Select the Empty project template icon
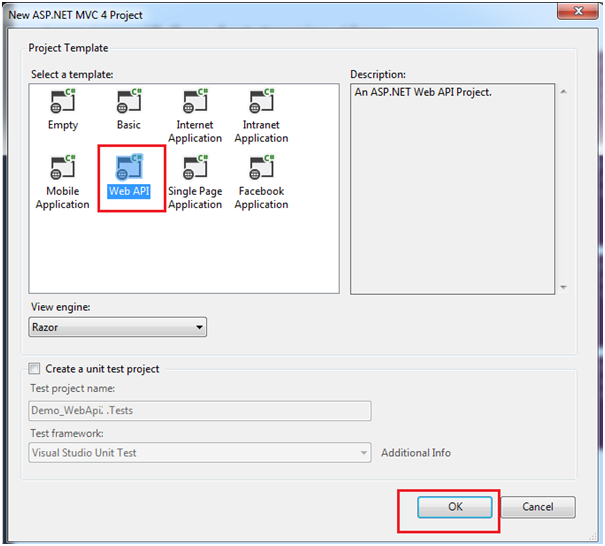605x546 pixels. pyautogui.click(x=63, y=101)
